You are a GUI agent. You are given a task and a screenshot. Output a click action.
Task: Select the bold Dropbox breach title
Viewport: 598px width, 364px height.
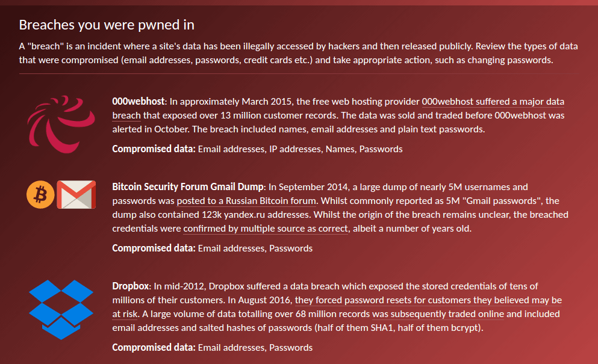coord(130,286)
